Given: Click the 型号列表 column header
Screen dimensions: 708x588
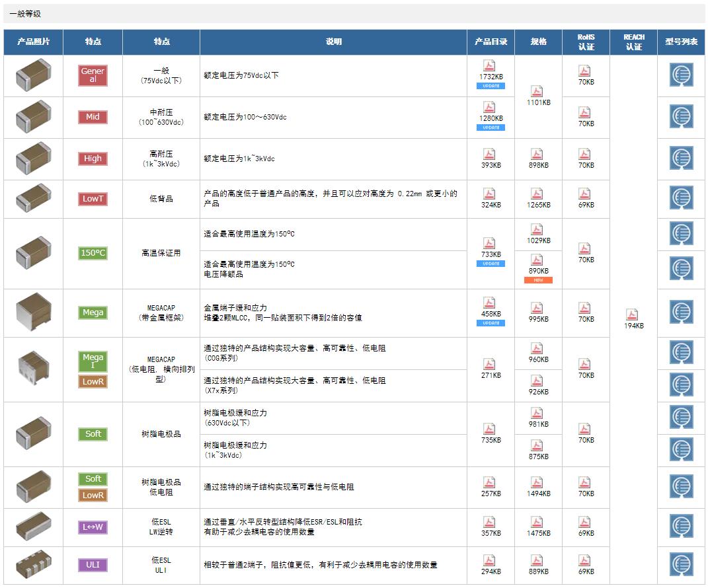Looking at the screenshot, I should pyautogui.click(x=681, y=42).
